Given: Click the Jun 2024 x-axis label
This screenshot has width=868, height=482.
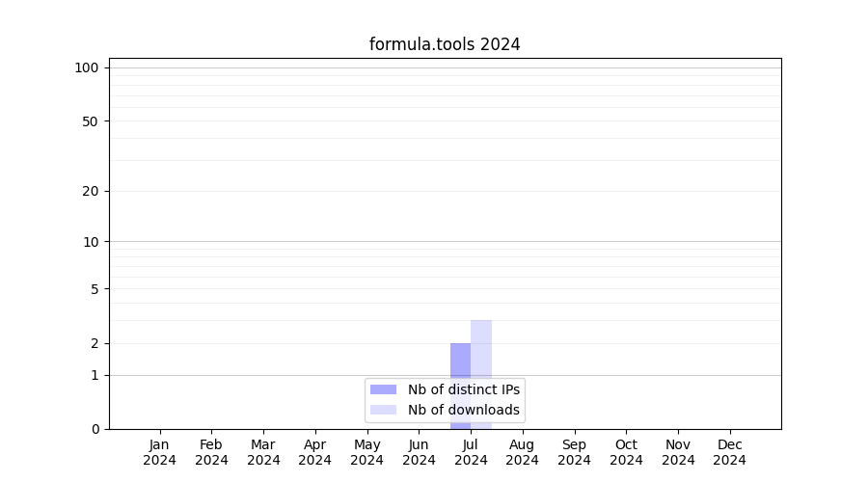Looking at the screenshot, I should point(419,452).
